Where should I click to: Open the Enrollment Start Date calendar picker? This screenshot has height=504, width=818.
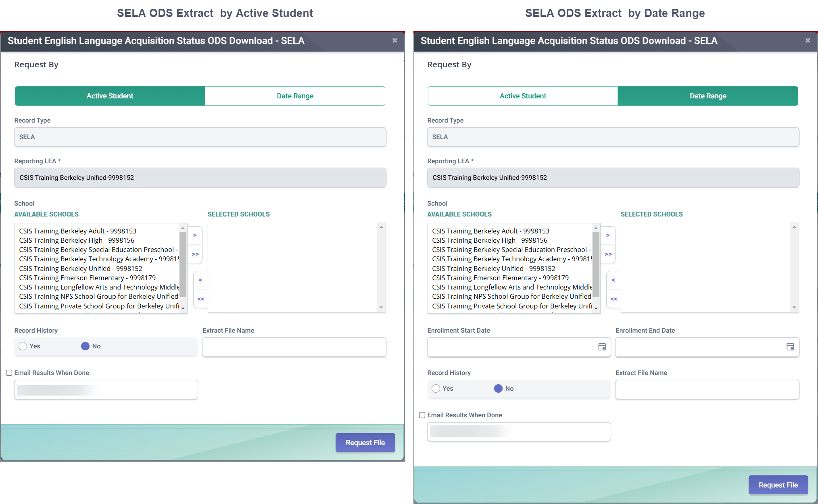601,347
